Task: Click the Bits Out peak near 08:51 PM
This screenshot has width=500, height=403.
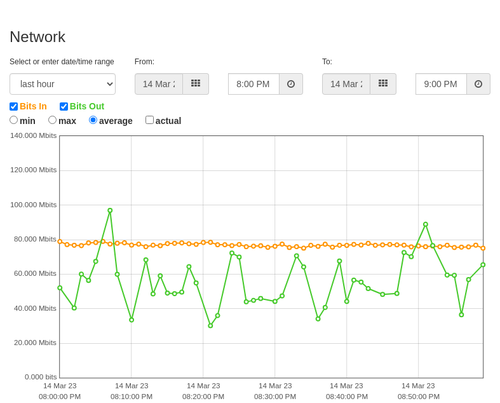Action: (425, 224)
